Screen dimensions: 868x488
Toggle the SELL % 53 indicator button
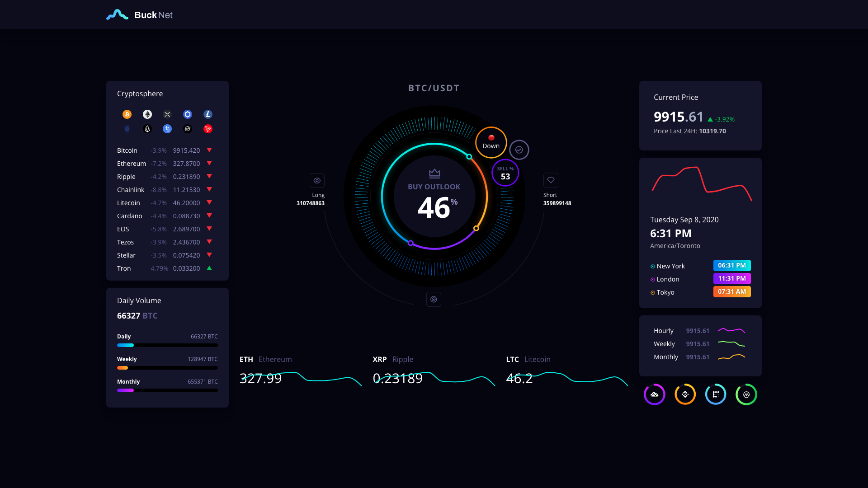click(x=505, y=173)
